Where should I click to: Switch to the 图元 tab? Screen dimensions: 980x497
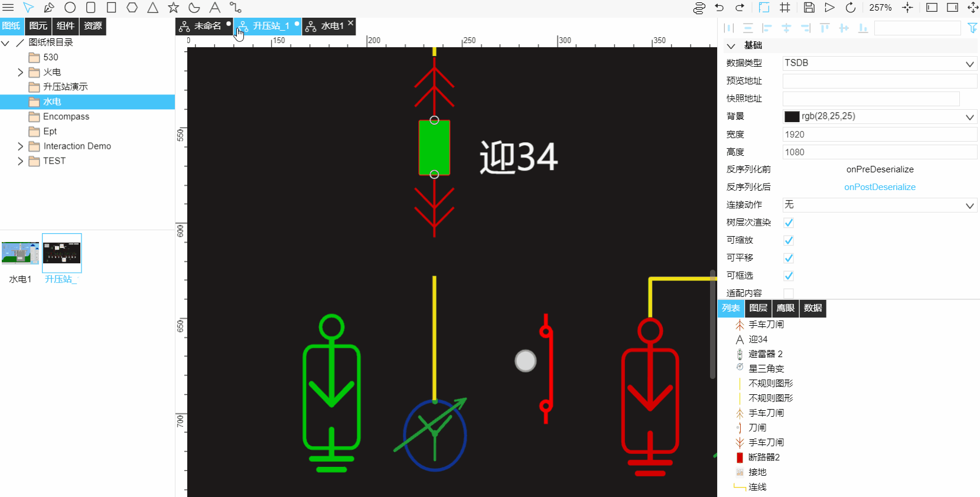38,26
